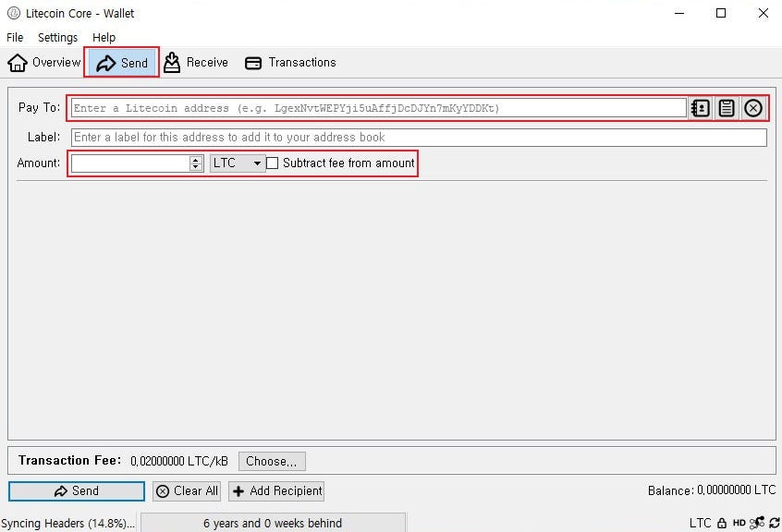This screenshot has width=782, height=532.
Task: Maximize the Litecoin Core window
Action: click(721, 13)
